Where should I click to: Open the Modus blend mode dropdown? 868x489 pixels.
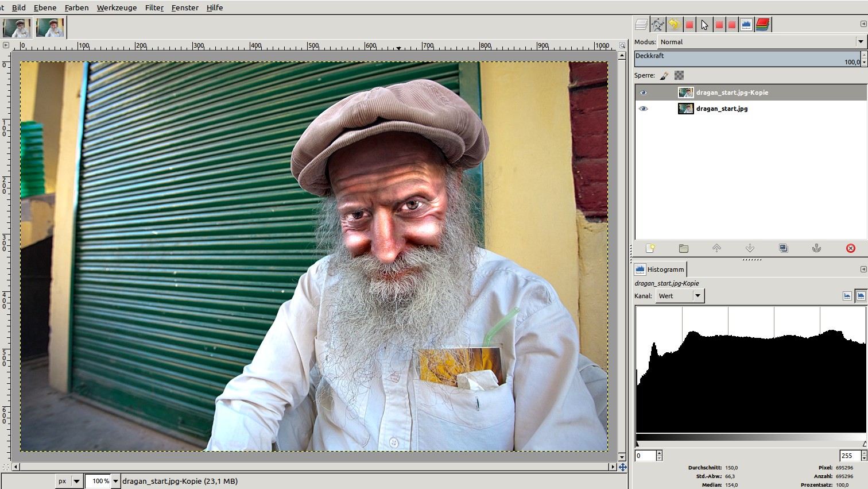(761, 42)
